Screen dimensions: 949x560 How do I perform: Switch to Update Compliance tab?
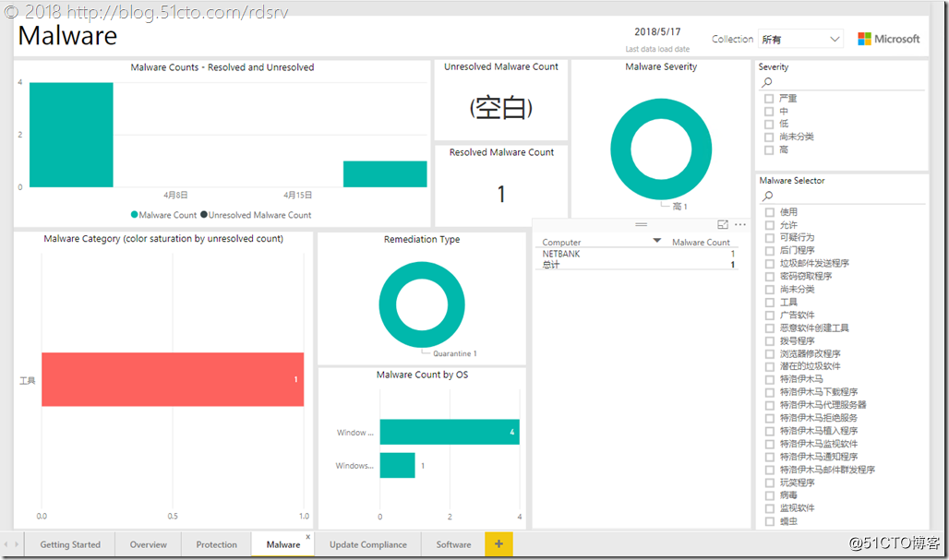(x=368, y=544)
